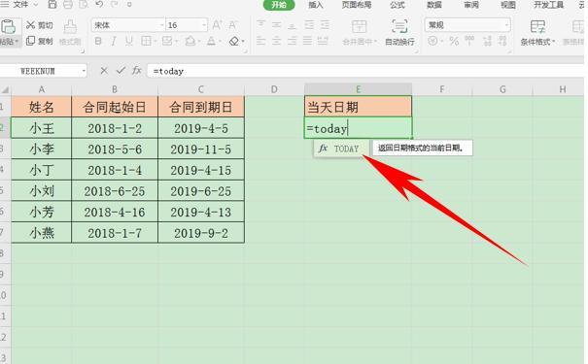588x364 pixels.
Task: Click the auto wrap text icon
Action: pyautogui.click(x=399, y=26)
